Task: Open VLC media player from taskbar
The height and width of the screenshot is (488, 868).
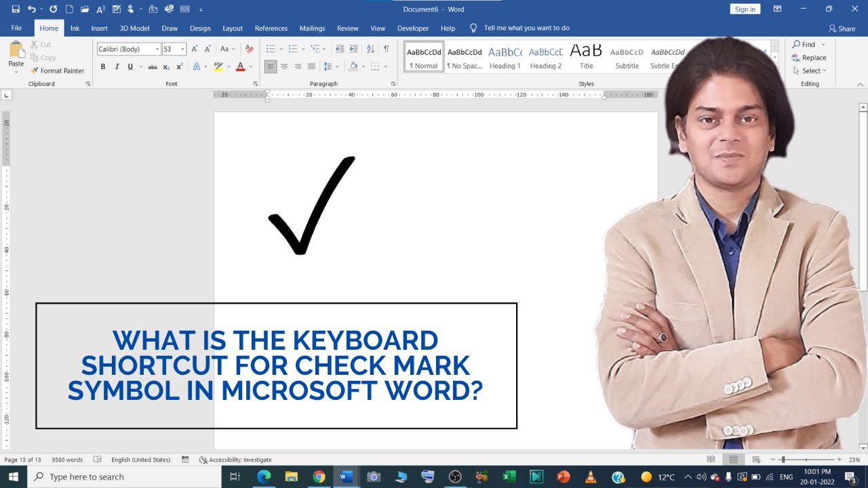Action: pyautogui.click(x=591, y=476)
